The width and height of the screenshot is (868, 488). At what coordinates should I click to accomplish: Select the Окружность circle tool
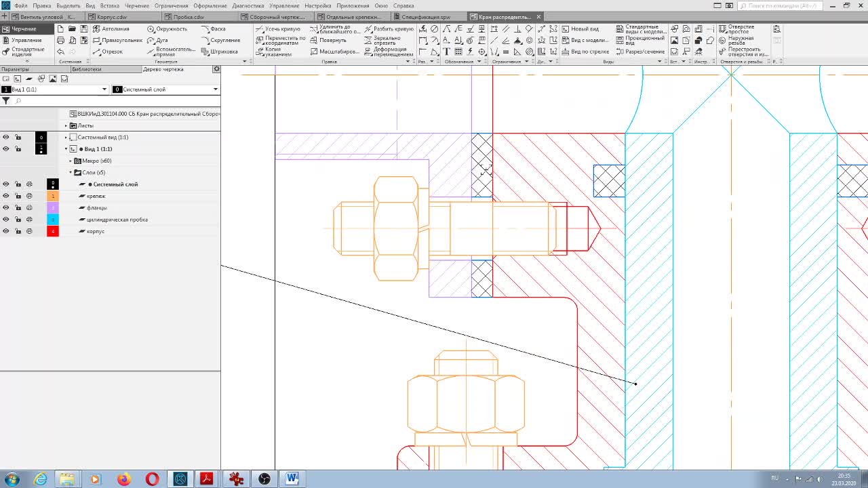click(x=167, y=29)
